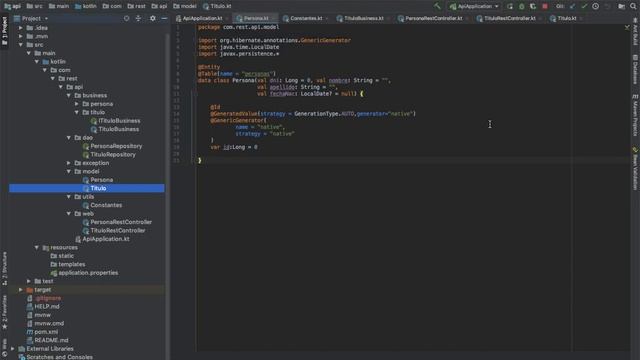Expand the .idea folder
Screen dimensions: 640x360
20,28
